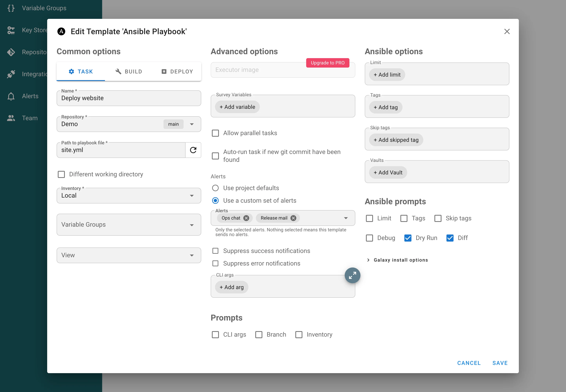
Task: Click the Repositories git icon in sidebar
Action: 11,52
